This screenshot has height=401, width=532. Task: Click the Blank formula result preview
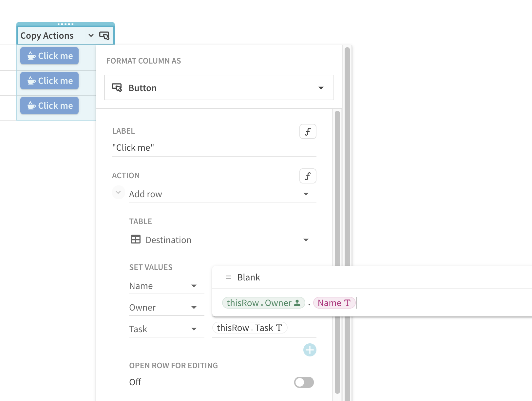pos(248,277)
